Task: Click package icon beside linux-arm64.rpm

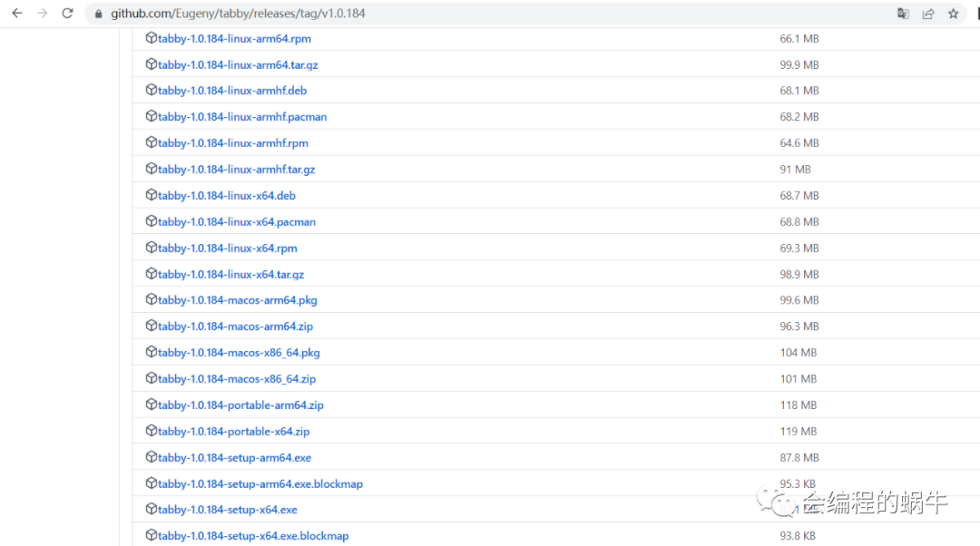Action: point(151,38)
